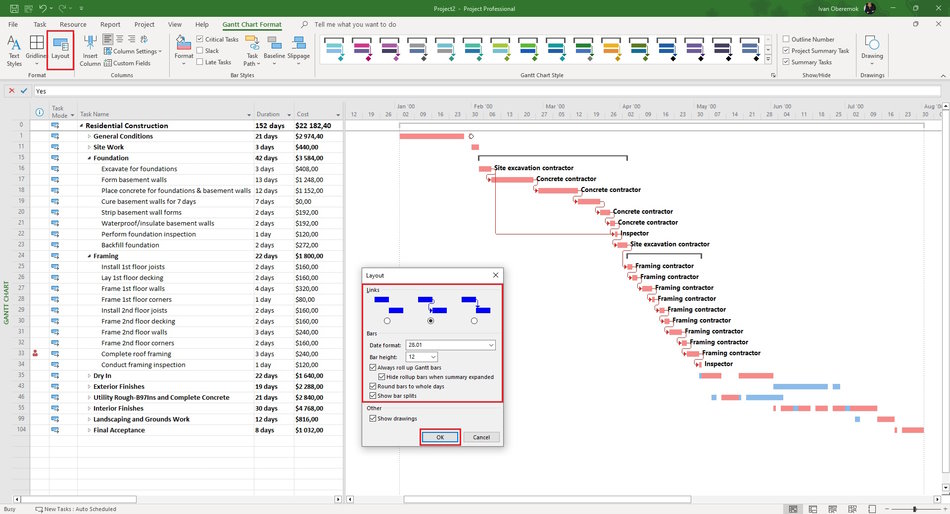
Task: Open the Bar Styles Format button
Action: point(184,51)
